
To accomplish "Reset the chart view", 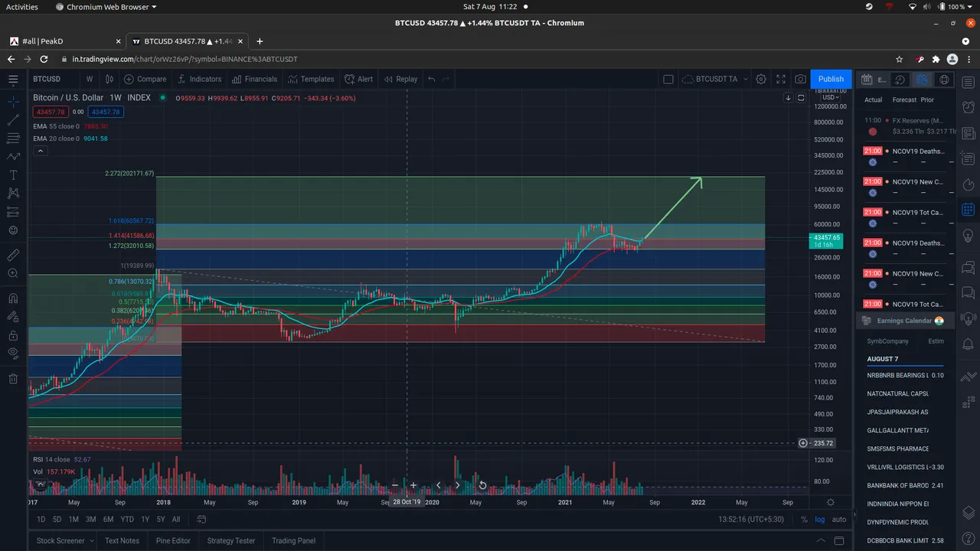I will (482, 485).
